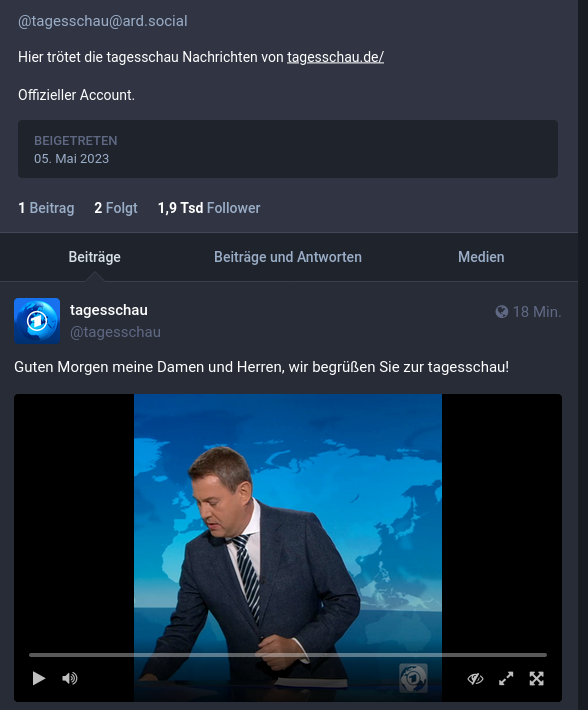Image resolution: width=588 pixels, height=710 pixels.
Task: Select the Medien tab
Action: click(481, 257)
